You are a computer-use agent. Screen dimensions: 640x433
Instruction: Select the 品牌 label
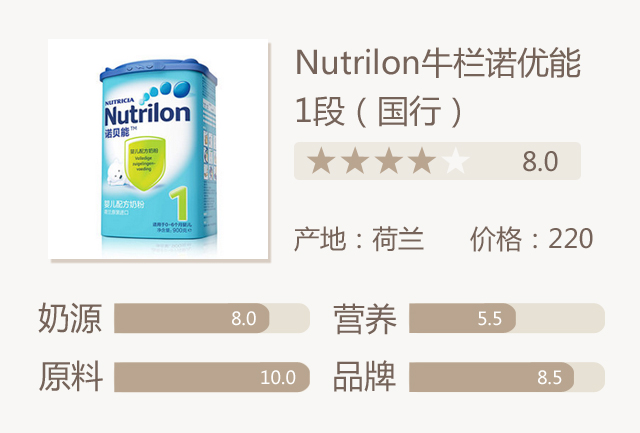pyautogui.click(x=365, y=377)
